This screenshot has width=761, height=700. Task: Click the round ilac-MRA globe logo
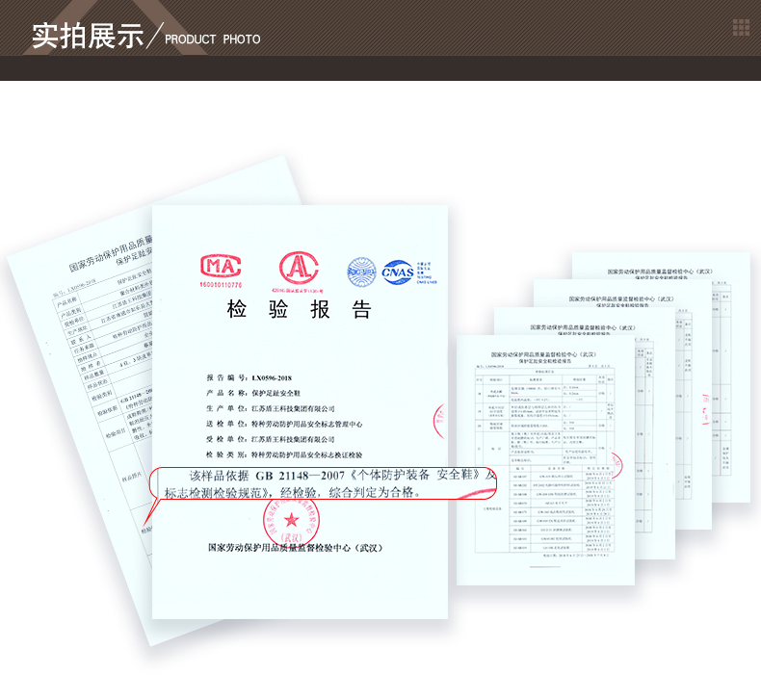point(361,272)
